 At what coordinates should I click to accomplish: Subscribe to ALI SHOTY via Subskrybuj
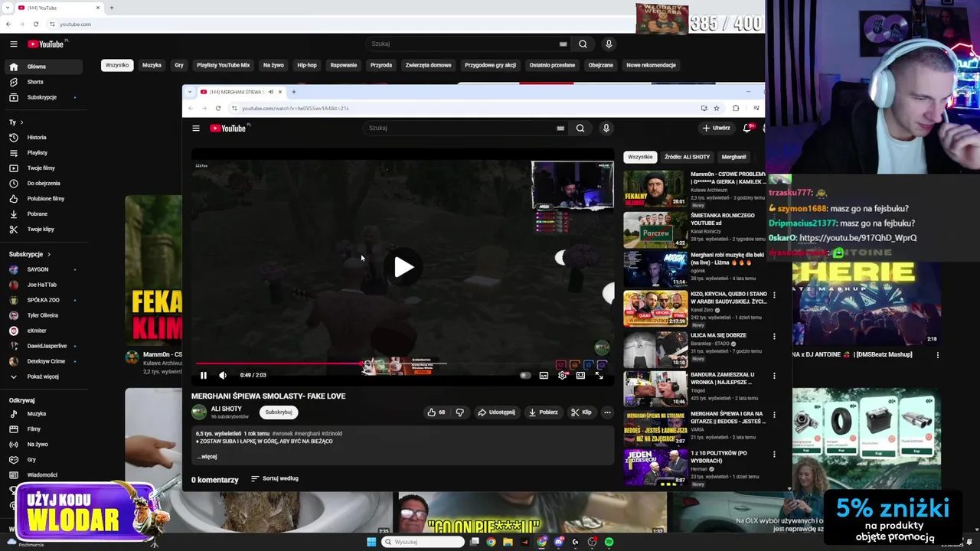tap(279, 412)
